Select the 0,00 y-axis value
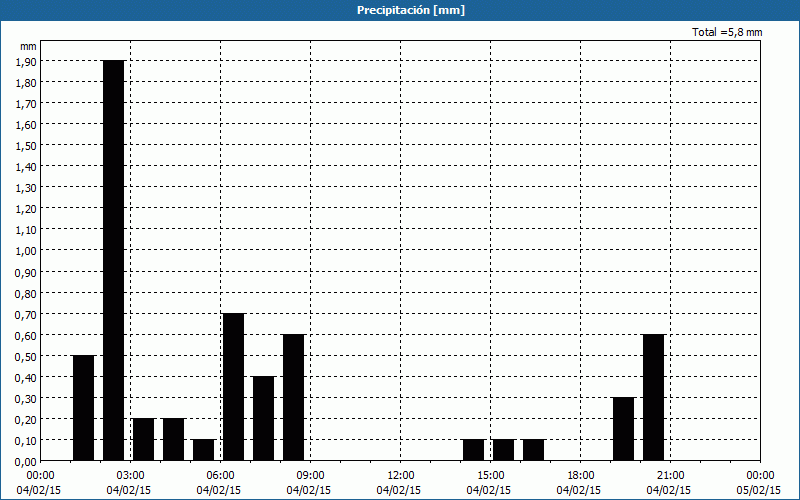This screenshot has width=800, height=500. tap(26, 462)
